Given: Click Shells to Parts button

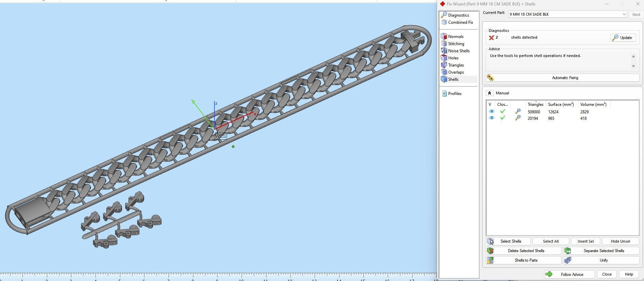Looking at the screenshot, I should pyautogui.click(x=524, y=260).
